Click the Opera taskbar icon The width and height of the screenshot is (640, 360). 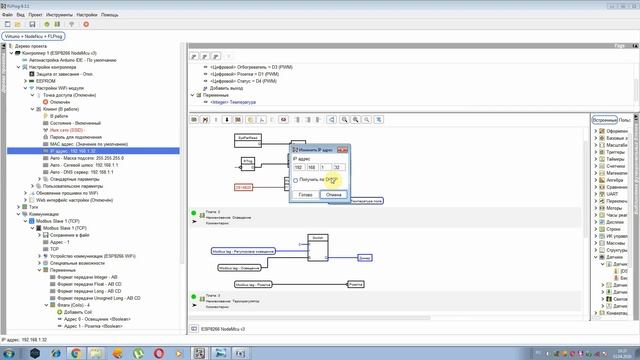pyautogui.click(x=159, y=353)
